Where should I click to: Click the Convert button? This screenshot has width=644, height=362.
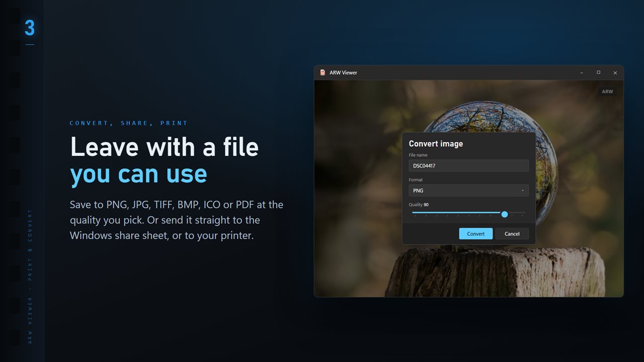[476, 234]
